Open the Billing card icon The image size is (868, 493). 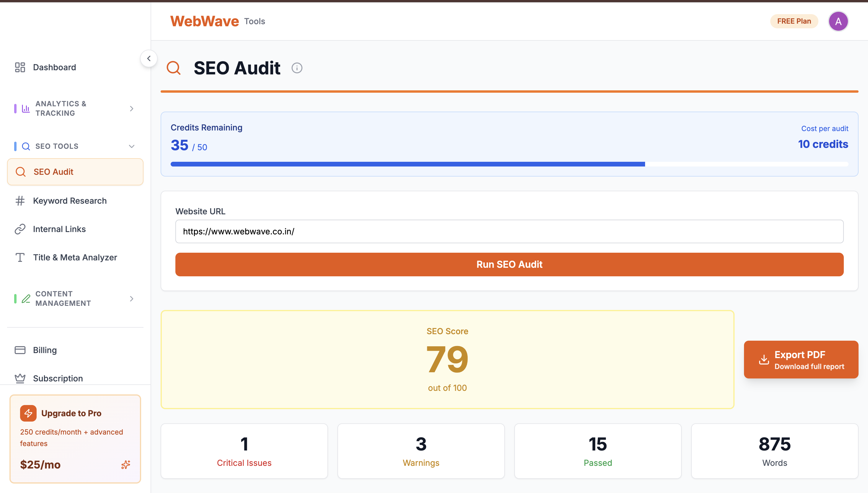[20, 350]
